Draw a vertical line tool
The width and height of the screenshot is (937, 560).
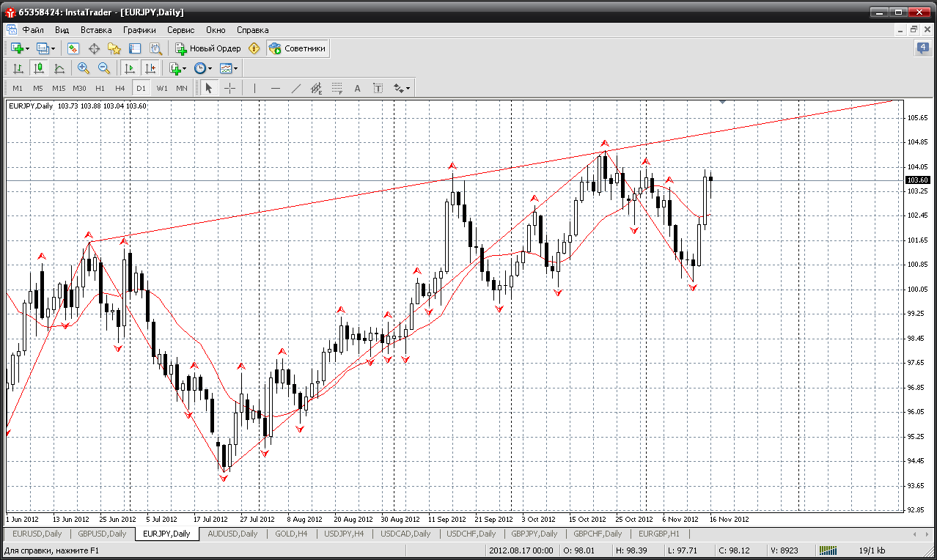[x=254, y=88]
